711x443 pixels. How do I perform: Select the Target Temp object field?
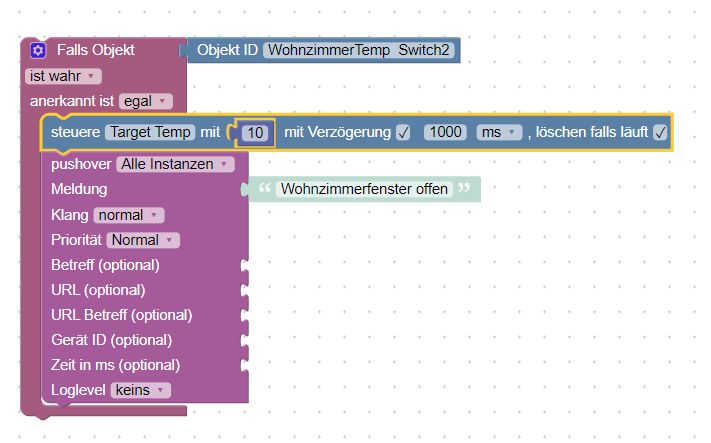(x=150, y=132)
